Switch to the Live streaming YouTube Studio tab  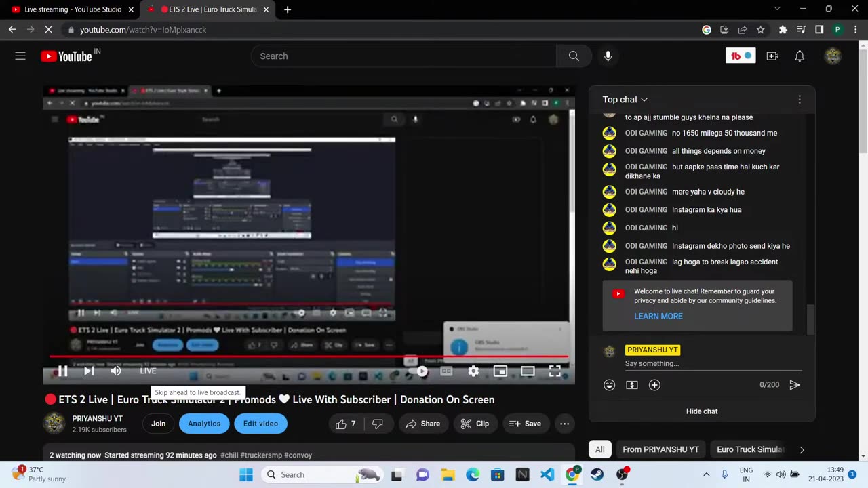(x=73, y=9)
